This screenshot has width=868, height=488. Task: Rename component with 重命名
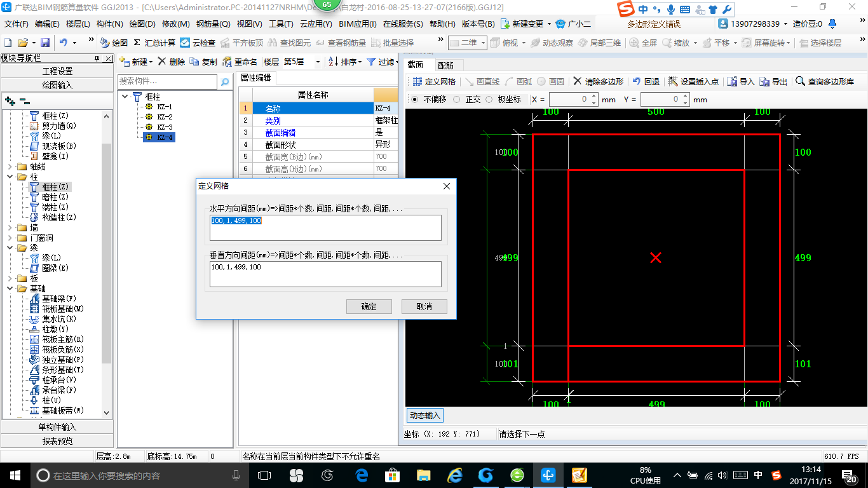(x=240, y=62)
